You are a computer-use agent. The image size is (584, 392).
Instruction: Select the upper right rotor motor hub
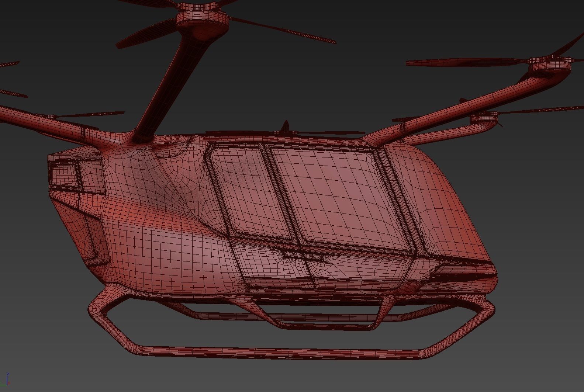[x=550, y=67]
